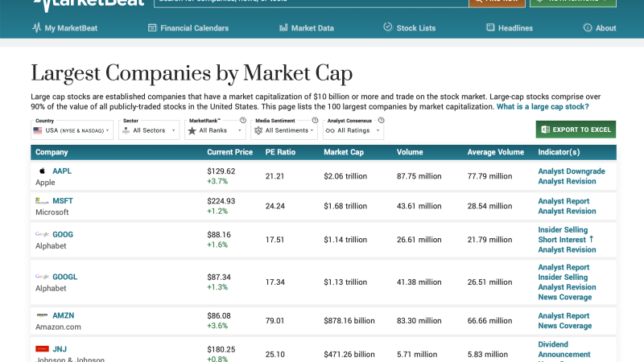Click the About info icon
The width and height of the screenshot is (644, 362).
pyautogui.click(x=587, y=28)
